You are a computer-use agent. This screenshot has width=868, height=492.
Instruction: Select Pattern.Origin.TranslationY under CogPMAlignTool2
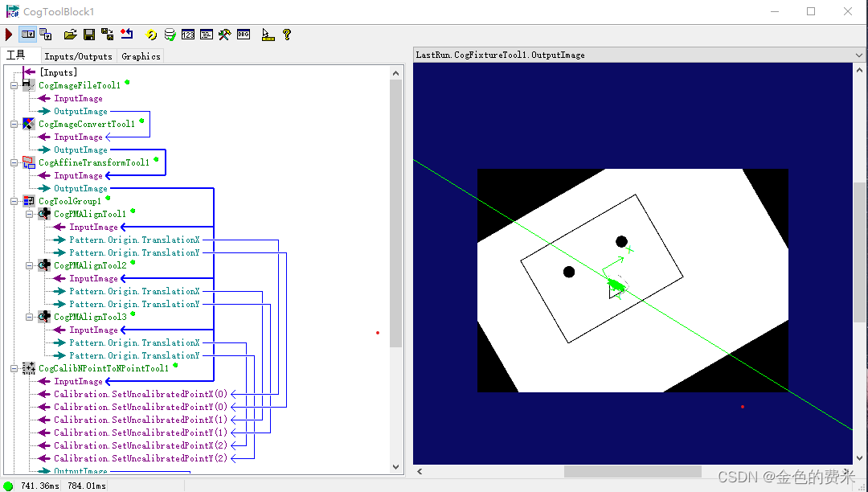[x=134, y=305]
